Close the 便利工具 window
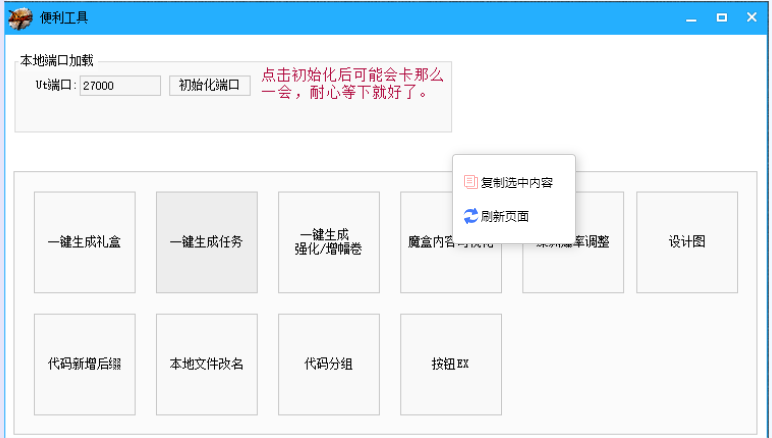772x438 pixels. tap(751, 18)
